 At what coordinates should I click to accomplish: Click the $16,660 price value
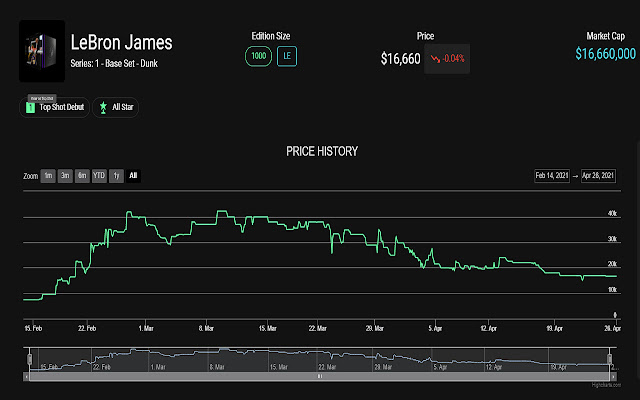click(x=400, y=59)
